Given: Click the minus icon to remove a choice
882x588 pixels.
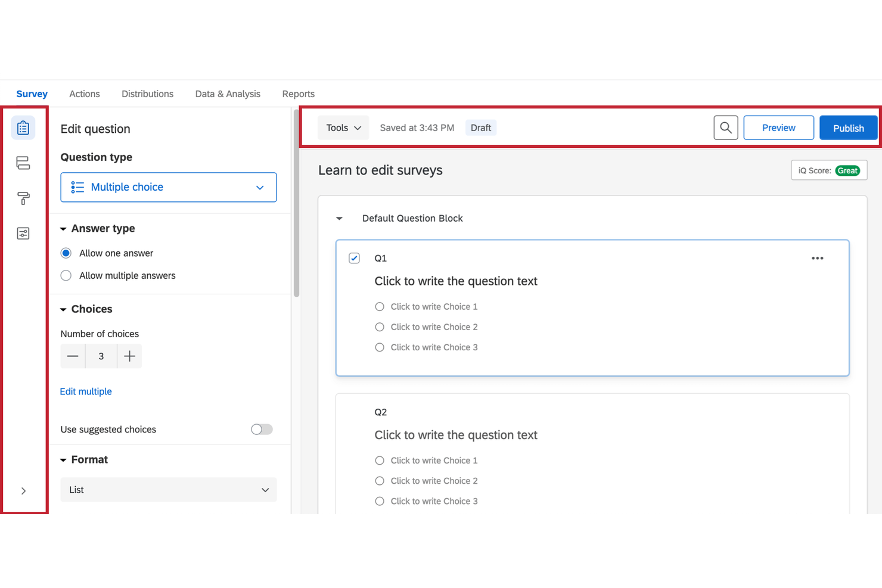Looking at the screenshot, I should (x=72, y=356).
